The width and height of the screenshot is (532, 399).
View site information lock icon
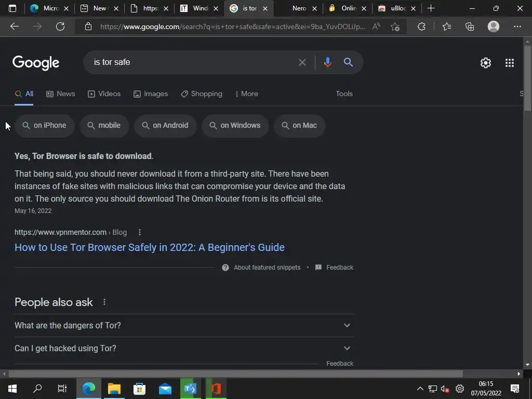tap(88, 26)
